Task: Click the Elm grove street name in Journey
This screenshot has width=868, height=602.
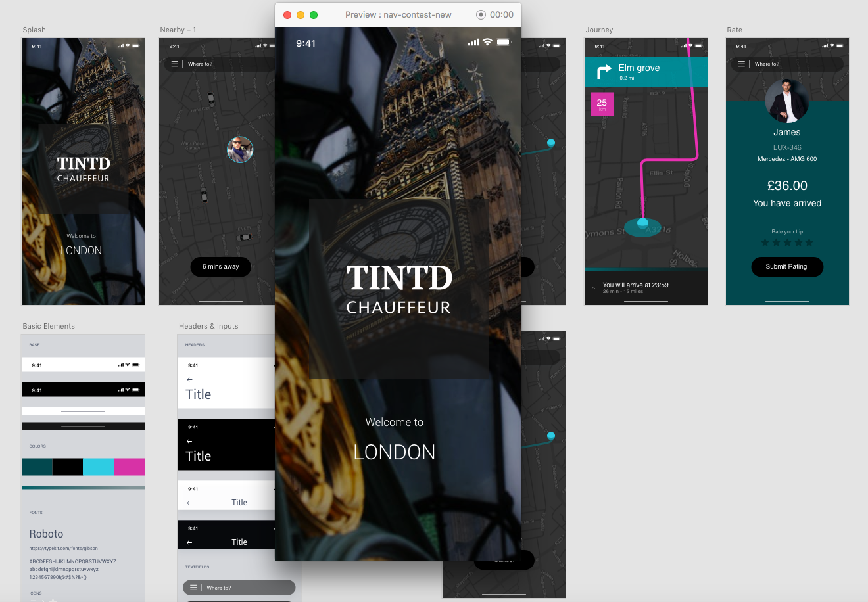Action: coord(639,68)
